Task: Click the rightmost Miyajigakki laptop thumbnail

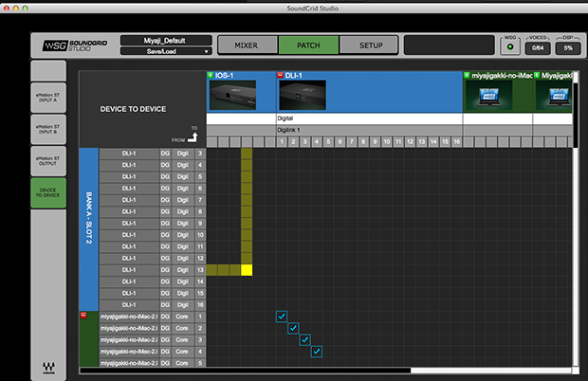Action: coord(554,95)
